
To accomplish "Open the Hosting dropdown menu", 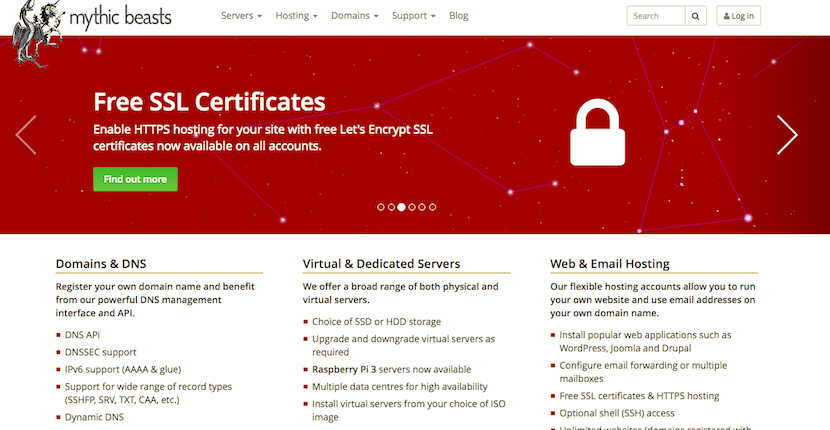I will tap(296, 16).
